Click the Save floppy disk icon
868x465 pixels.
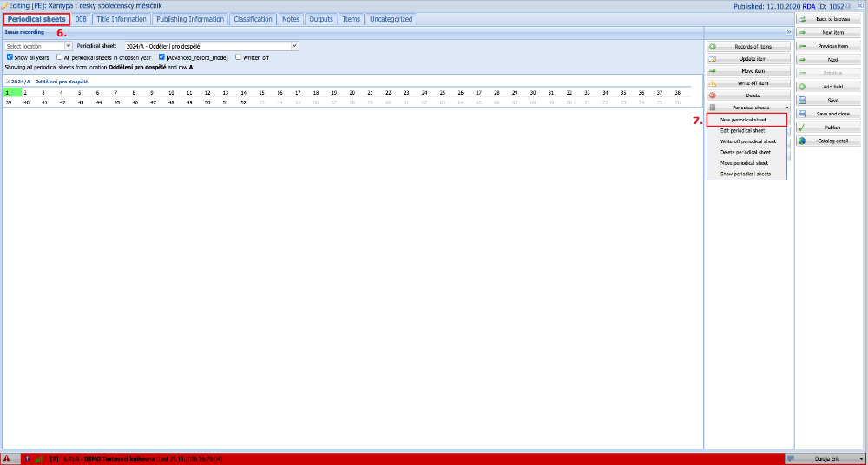802,100
